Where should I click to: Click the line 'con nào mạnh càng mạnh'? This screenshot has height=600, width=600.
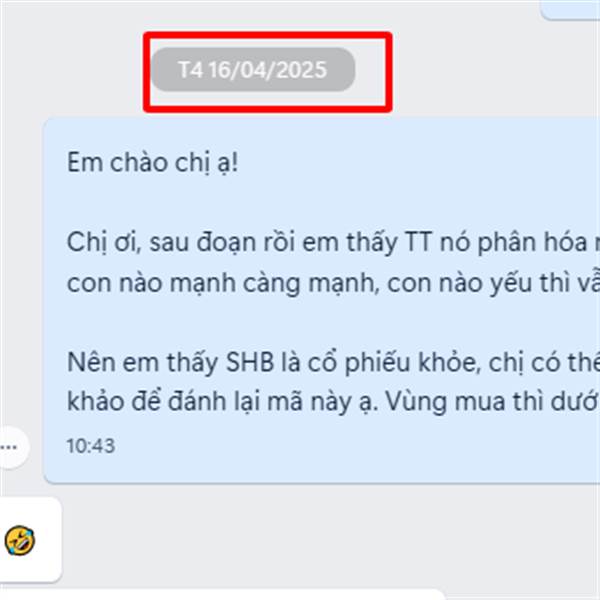[x=333, y=283]
